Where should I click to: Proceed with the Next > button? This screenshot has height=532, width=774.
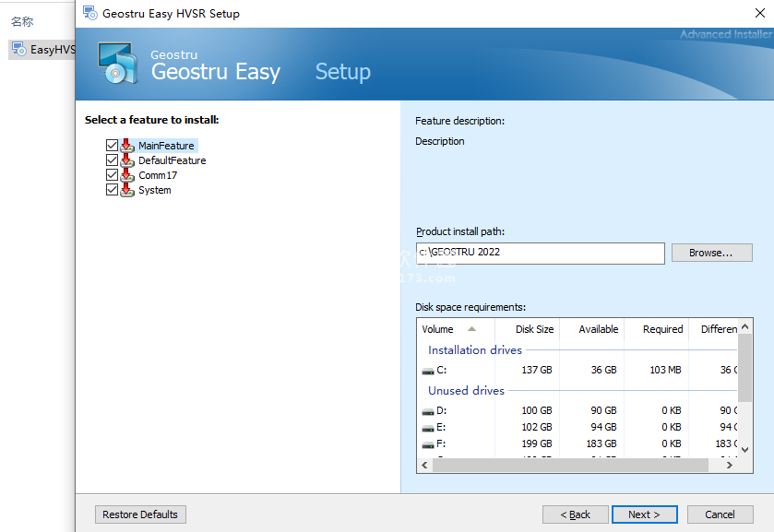pos(644,514)
